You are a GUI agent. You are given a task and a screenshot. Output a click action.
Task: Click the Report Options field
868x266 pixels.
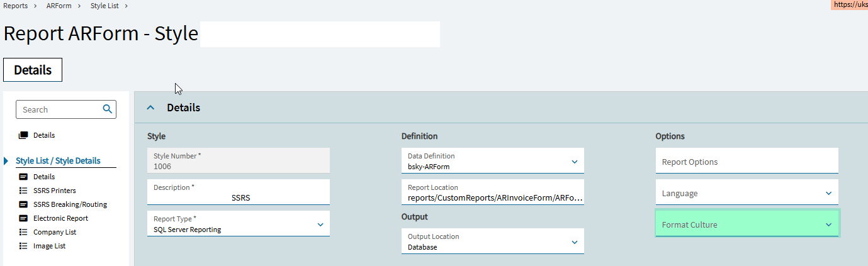click(747, 161)
